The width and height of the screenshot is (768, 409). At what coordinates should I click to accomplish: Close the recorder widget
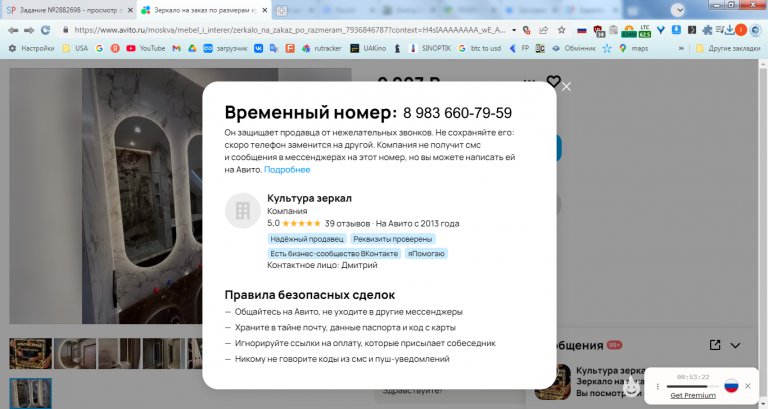[747, 386]
